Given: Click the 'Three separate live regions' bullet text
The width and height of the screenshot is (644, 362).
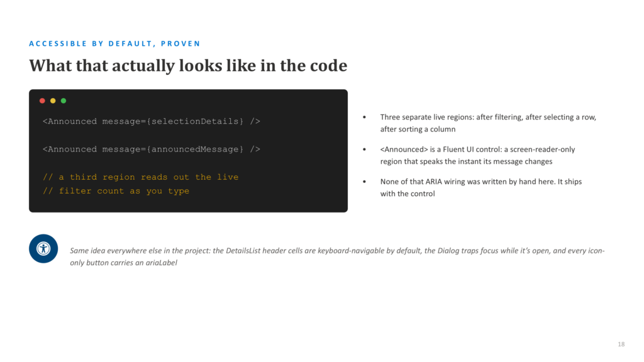Looking at the screenshot, I should (x=488, y=123).
